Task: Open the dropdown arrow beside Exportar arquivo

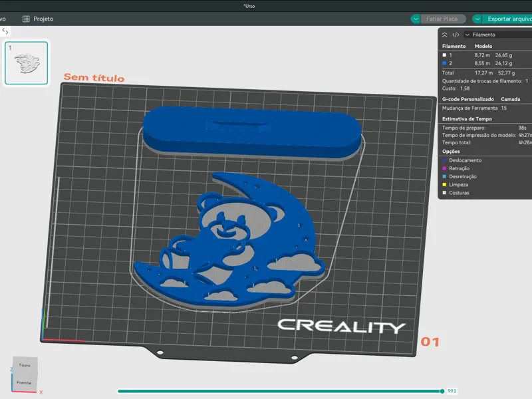Action: [x=477, y=19]
